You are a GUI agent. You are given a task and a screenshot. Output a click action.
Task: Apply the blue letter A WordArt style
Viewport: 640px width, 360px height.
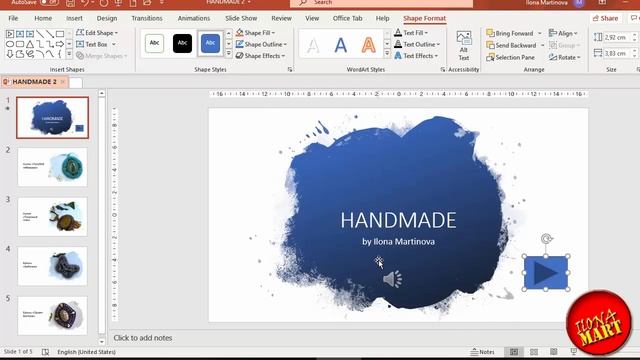[340, 45]
